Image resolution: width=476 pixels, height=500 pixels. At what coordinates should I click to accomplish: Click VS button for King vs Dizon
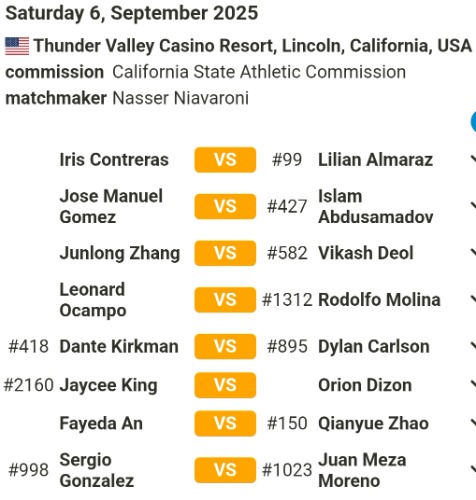225,385
